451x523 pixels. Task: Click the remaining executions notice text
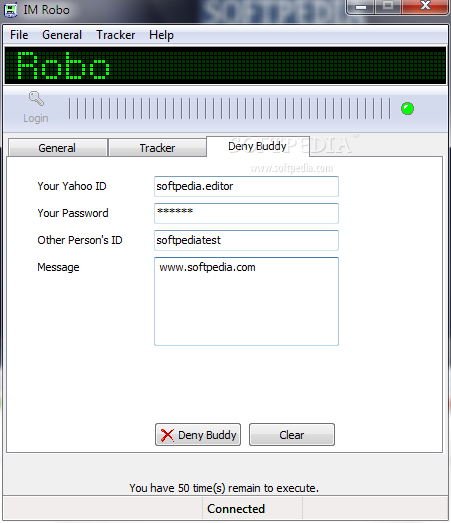224,488
